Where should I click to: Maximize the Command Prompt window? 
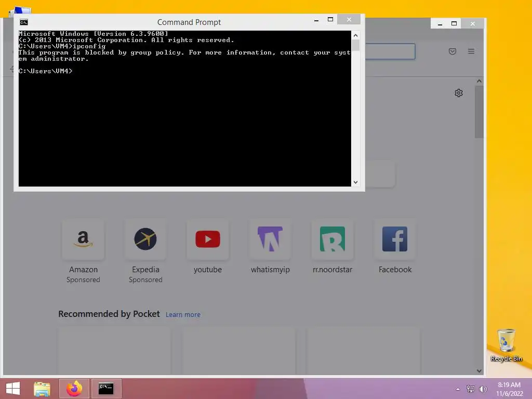pos(330,20)
